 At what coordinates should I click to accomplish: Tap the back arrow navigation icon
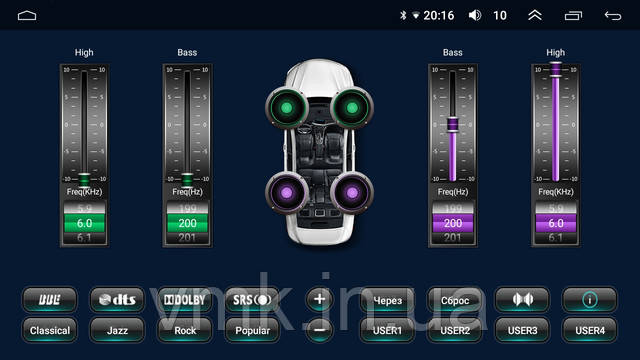coord(613,16)
